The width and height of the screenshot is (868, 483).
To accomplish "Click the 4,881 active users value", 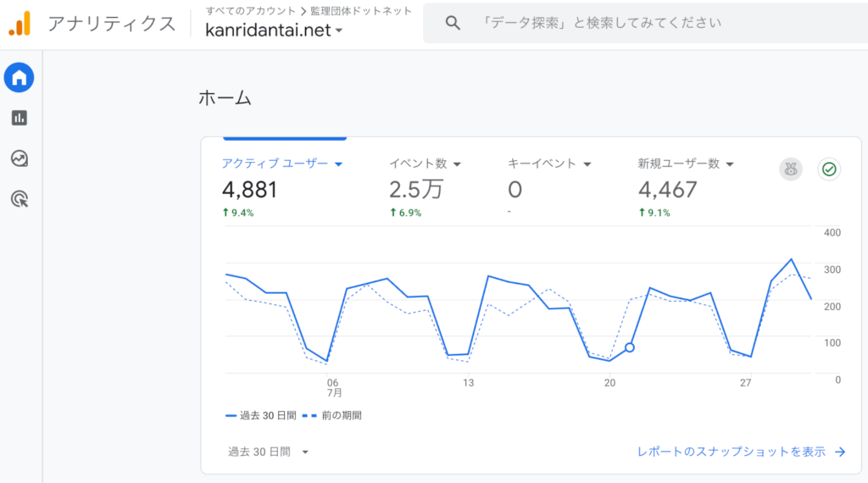I will pos(250,190).
